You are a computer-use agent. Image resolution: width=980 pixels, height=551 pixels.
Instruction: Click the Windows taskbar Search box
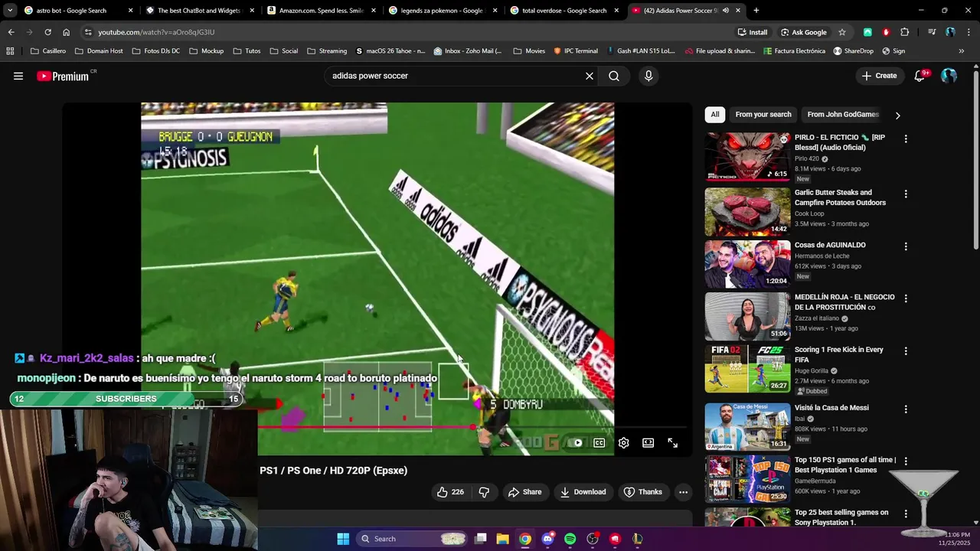[413, 539]
